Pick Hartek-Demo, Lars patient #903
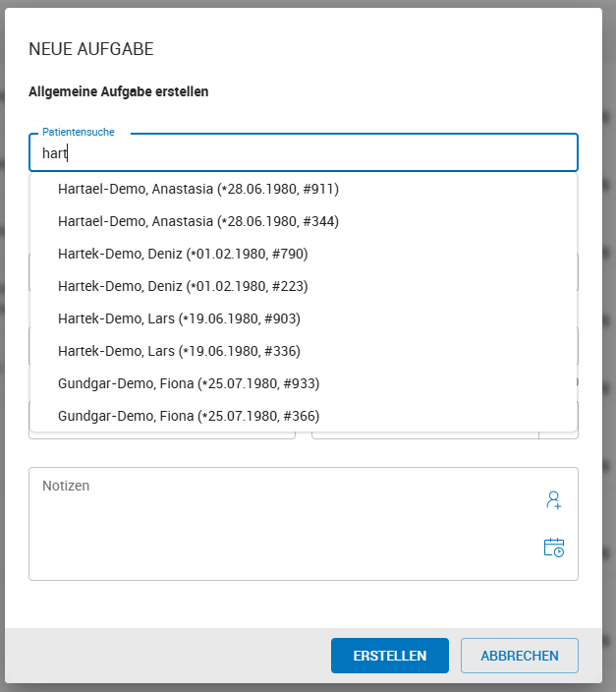The width and height of the screenshot is (616, 692). click(x=179, y=318)
